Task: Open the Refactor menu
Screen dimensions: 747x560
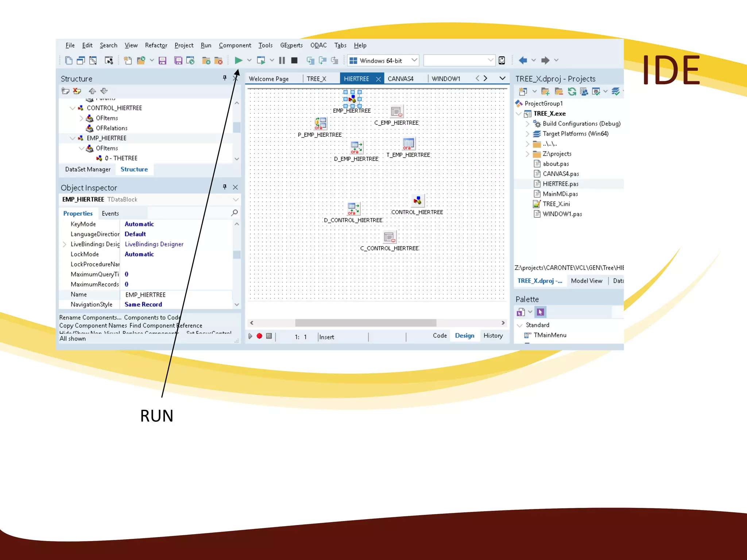Action: [156, 46]
